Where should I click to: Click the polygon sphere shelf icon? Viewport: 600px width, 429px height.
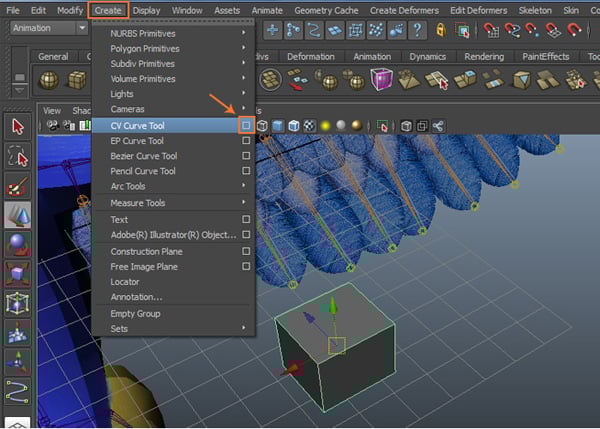(x=49, y=80)
